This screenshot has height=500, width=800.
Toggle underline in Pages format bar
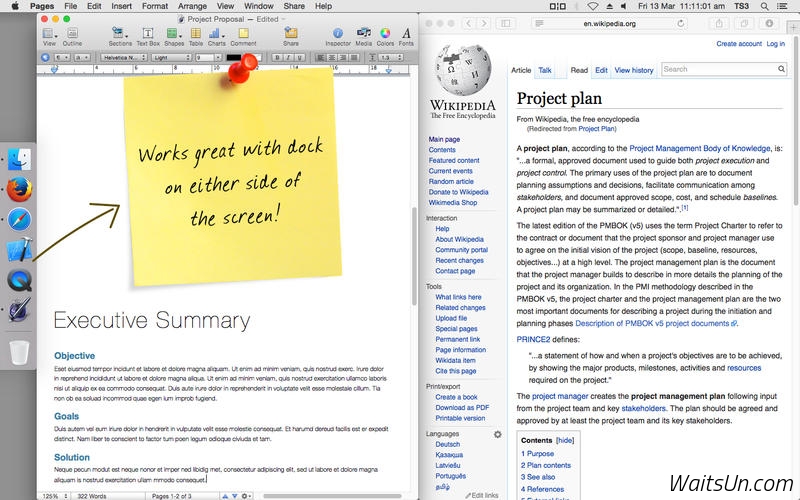pos(300,58)
